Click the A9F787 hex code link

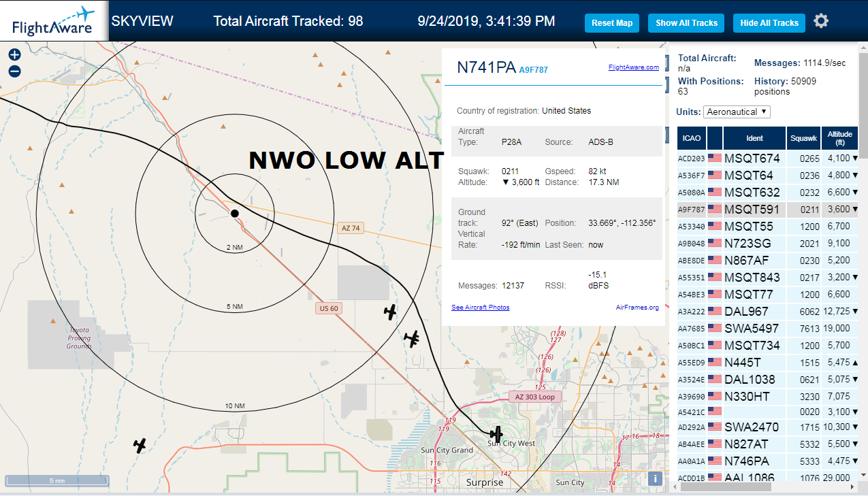point(533,69)
